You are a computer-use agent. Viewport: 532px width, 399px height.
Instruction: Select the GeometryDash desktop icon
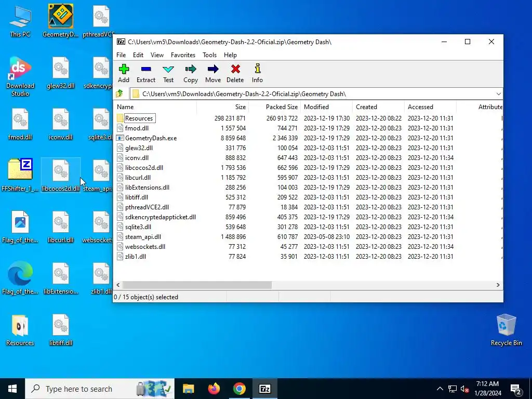click(60, 21)
